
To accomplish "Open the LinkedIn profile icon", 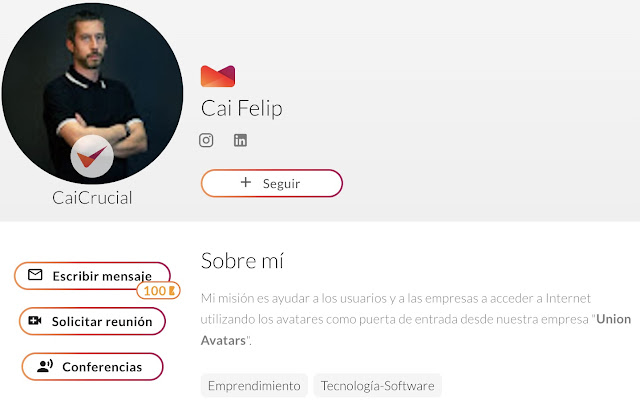I will pos(240,140).
